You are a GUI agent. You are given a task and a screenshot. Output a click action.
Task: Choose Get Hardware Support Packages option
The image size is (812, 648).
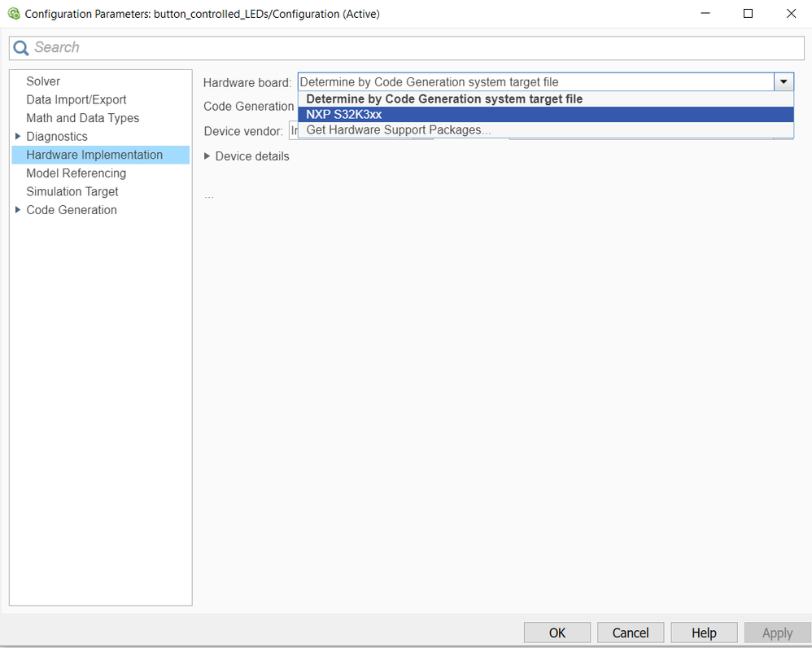pos(546,130)
